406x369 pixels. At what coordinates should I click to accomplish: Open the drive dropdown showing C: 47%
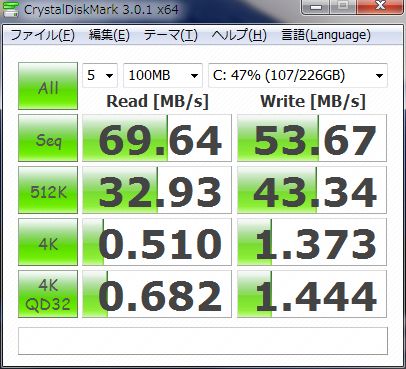click(298, 75)
